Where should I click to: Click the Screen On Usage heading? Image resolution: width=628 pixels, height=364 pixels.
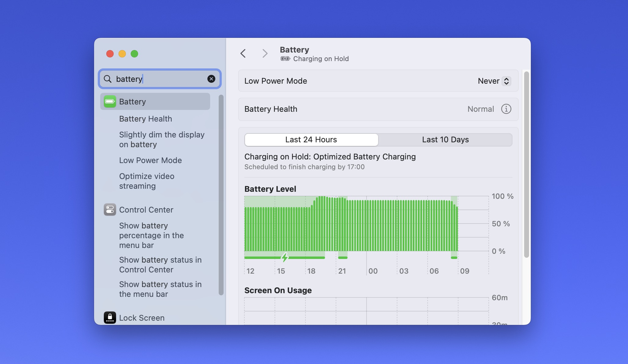pos(278,290)
